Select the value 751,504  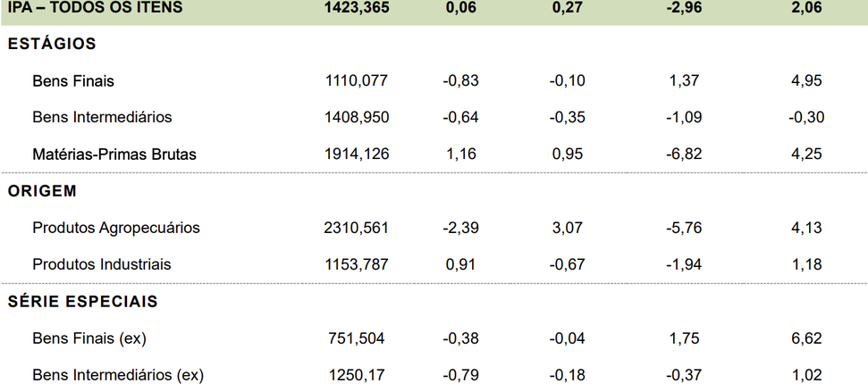tap(357, 338)
